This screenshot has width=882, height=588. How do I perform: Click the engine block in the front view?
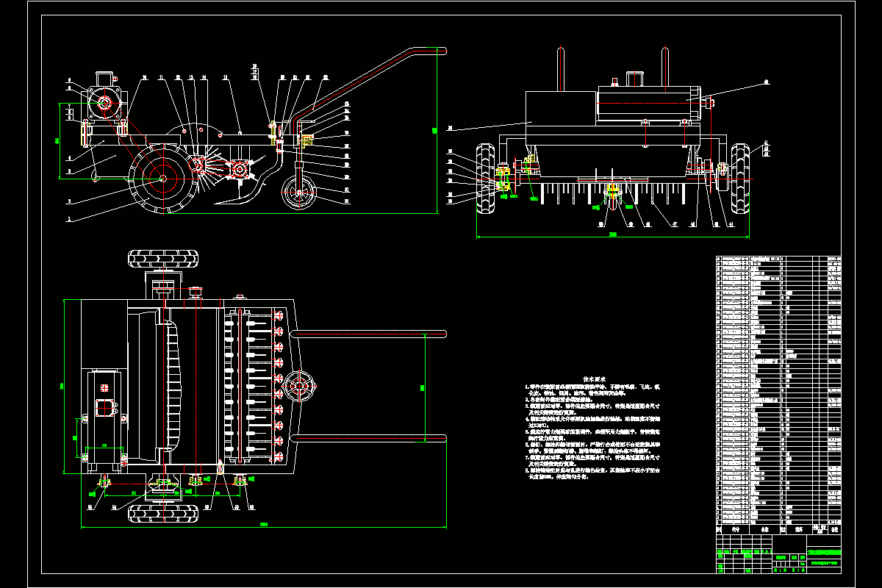point(648,103)
